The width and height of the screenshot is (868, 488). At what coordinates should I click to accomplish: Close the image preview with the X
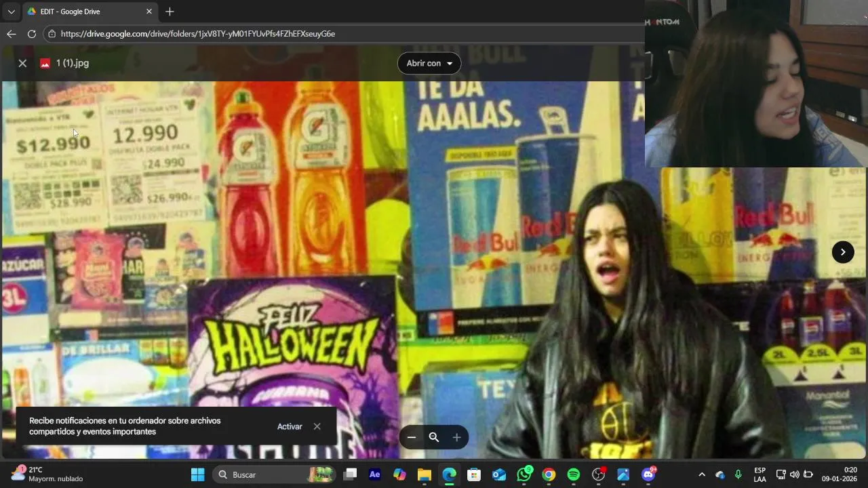[x=22, y=63]
